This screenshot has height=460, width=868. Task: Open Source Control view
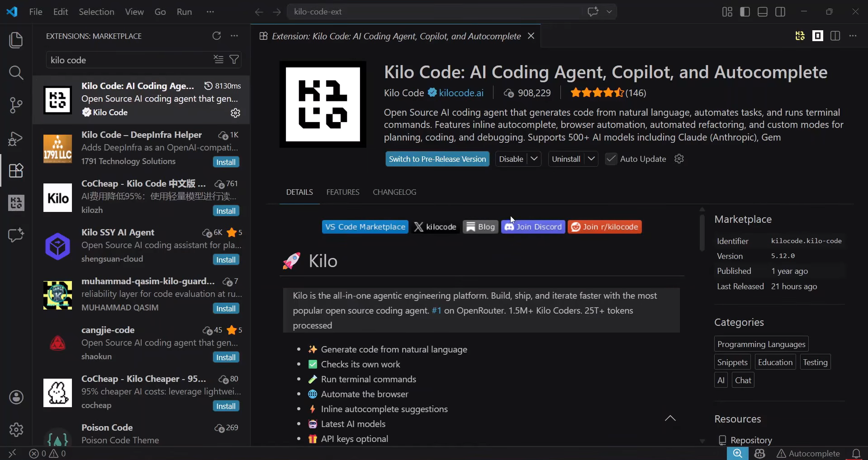16,105
